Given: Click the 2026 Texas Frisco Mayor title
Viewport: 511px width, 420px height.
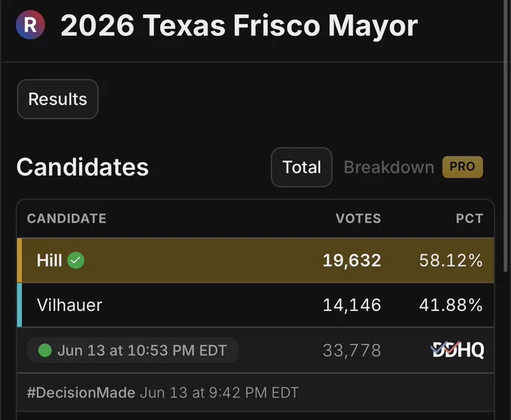Looking at the screenshot, I should 239,26.
